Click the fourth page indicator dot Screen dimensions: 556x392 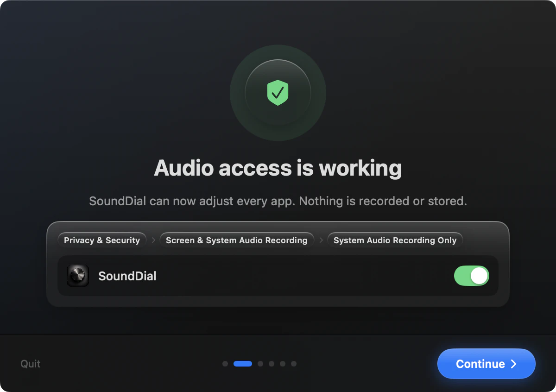point(272,364)
